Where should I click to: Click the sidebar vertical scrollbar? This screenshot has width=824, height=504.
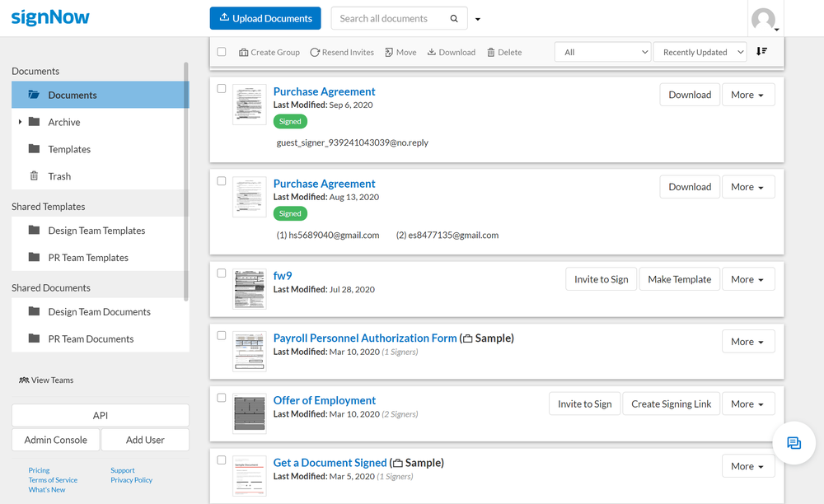pyautogui.click(x=186, y=181)
